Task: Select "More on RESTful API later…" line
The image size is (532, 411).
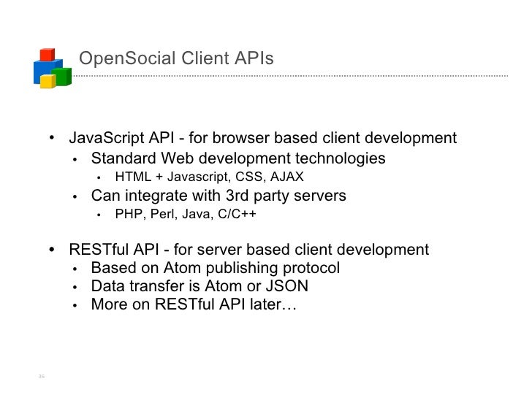Action: point(194,304)
